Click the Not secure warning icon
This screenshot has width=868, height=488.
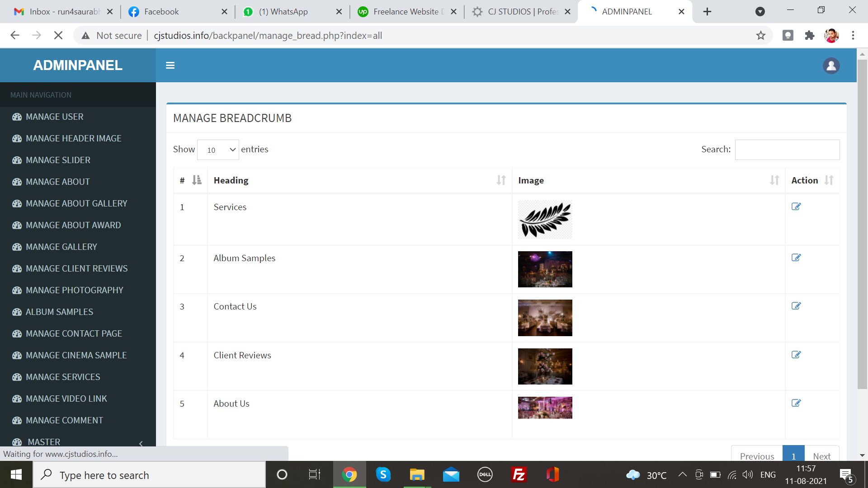click(85, 35)
